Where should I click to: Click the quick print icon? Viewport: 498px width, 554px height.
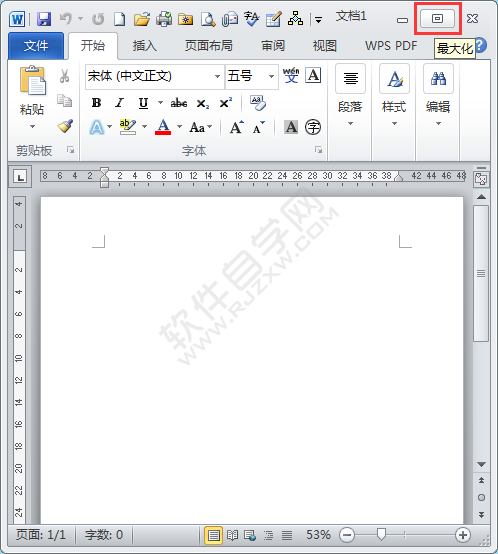(164, 19)
